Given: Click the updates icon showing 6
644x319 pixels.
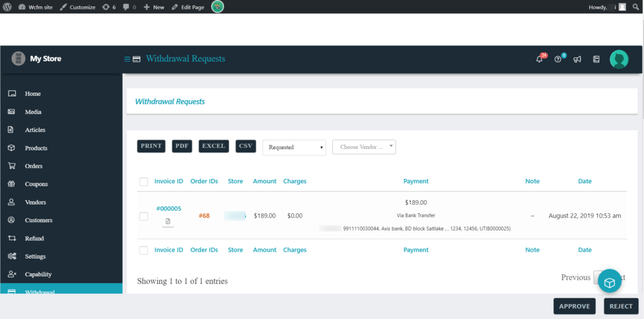Looking at the screenshot, I should (109, 7).
